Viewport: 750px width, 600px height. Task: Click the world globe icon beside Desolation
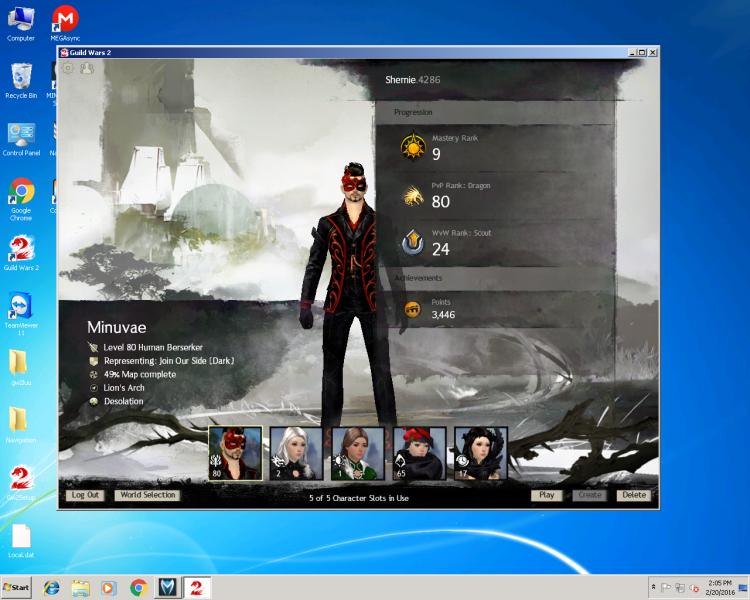(94, 401)
